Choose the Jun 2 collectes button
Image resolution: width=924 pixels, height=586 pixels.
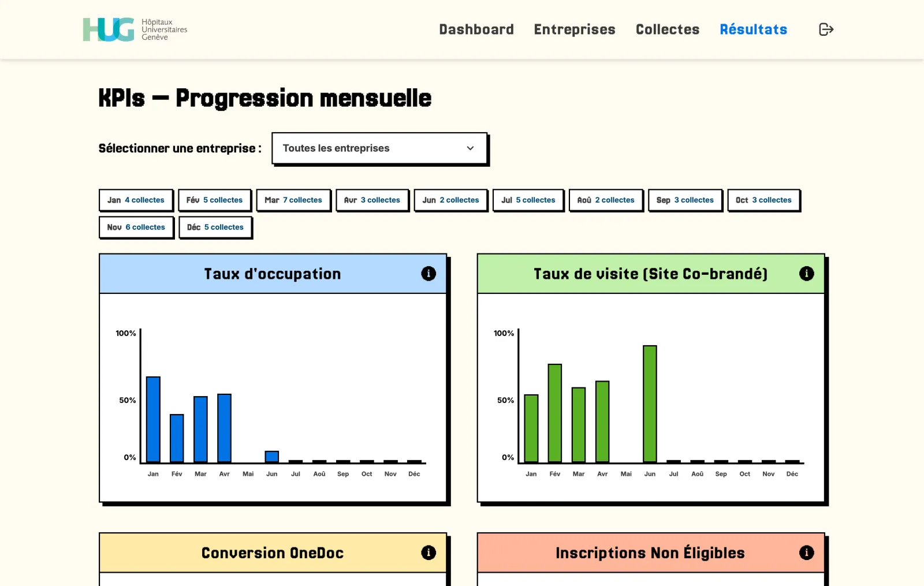click(450, 200)
